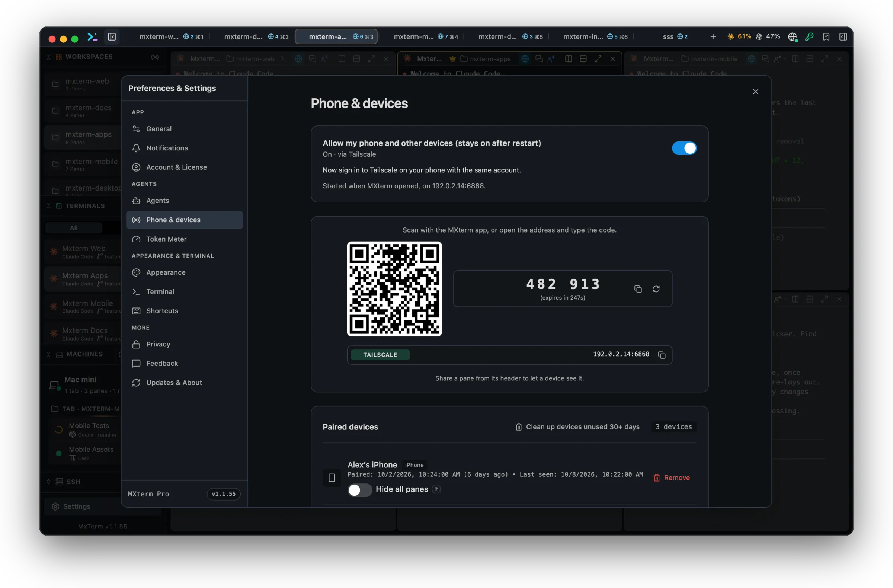Collapse the Workspaces section
The width and height of the screenshot is (893, 588).
(x=49, y=57)
